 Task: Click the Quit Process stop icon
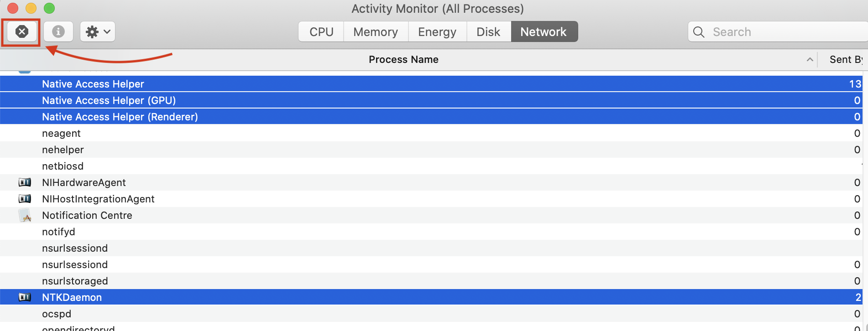21,31
